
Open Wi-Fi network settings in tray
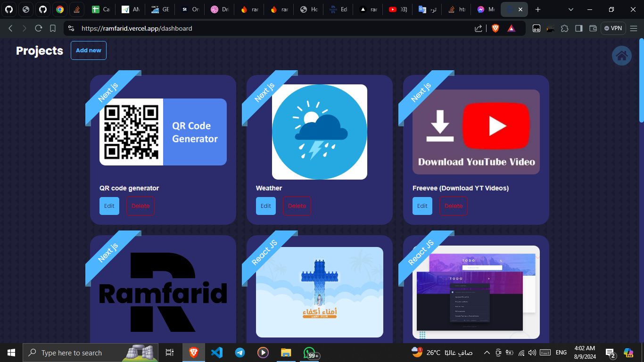[x=521, y=353]
